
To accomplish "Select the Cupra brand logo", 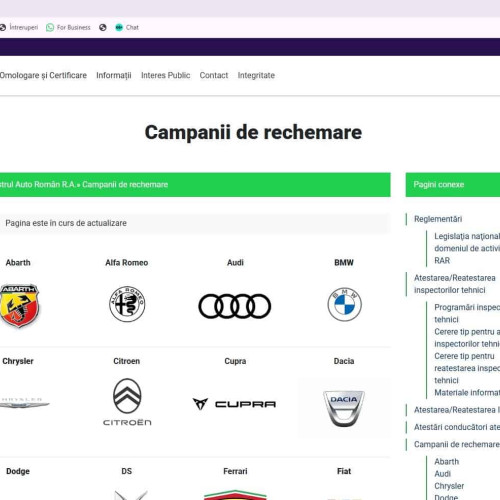I will click(x=234, y=404).
